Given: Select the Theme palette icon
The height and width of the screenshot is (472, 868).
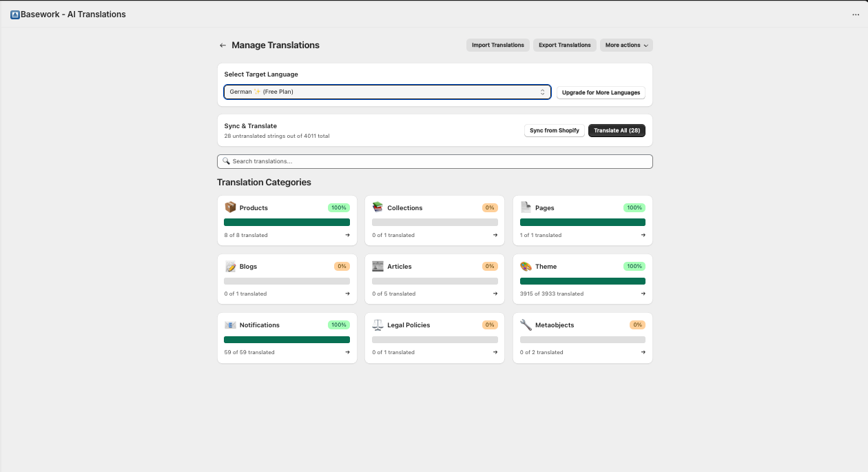Looking at the screenshot, I should [526, 266].
